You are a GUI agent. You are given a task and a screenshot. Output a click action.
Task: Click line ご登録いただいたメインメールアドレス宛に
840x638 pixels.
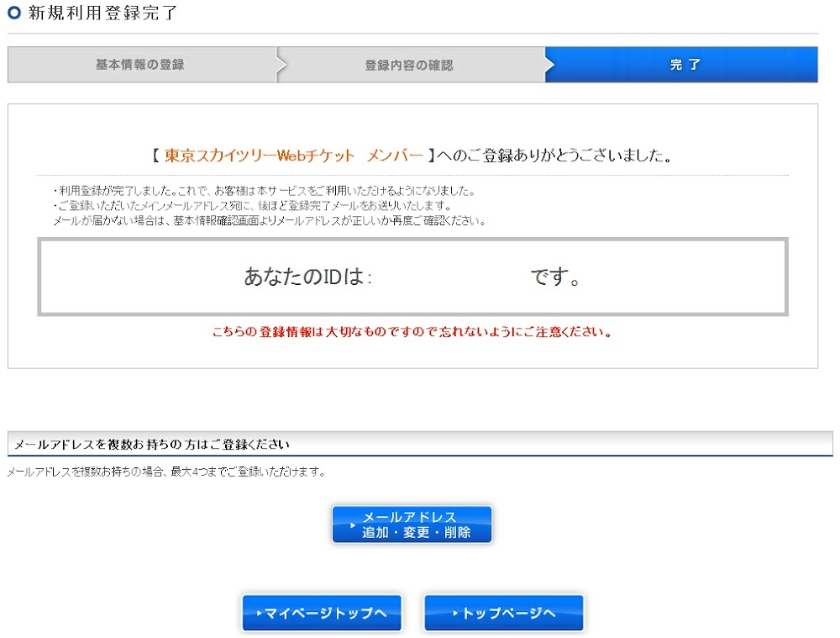click(252, 205)
